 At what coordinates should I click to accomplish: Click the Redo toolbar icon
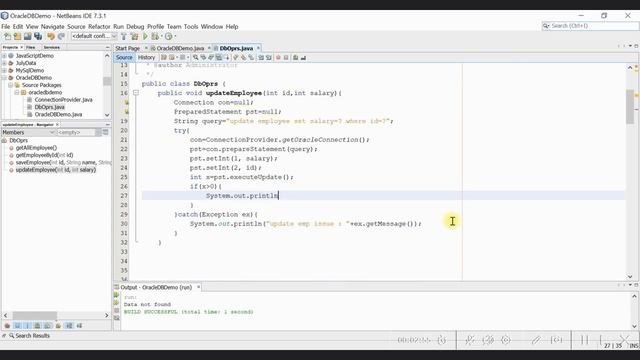point(61,36)
